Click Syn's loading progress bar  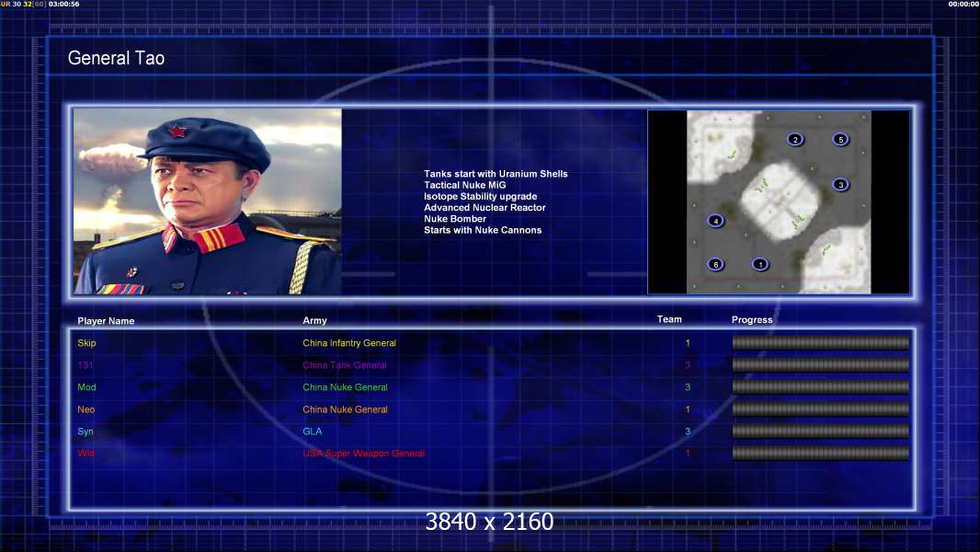pyautogui.click(x=820, y=431)
